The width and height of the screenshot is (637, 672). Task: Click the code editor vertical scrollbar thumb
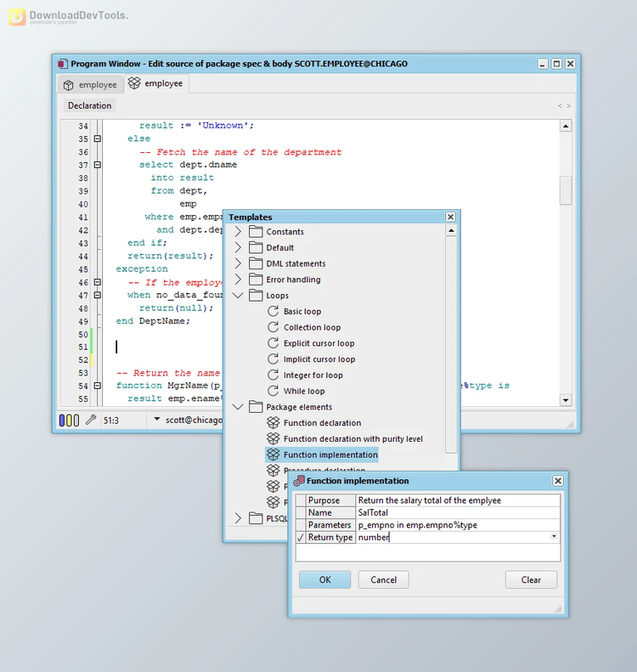566,190
